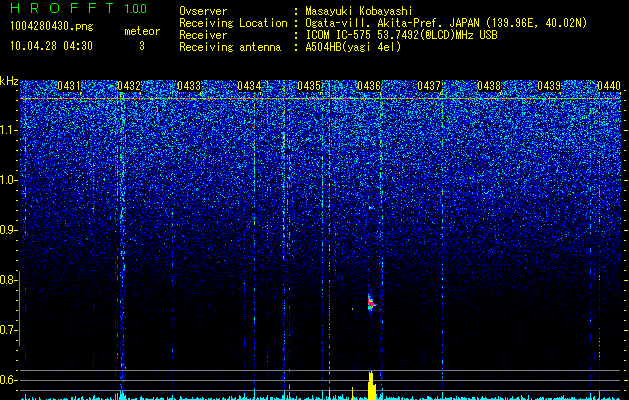Click the 0439 time marker

tap(549, 86)
